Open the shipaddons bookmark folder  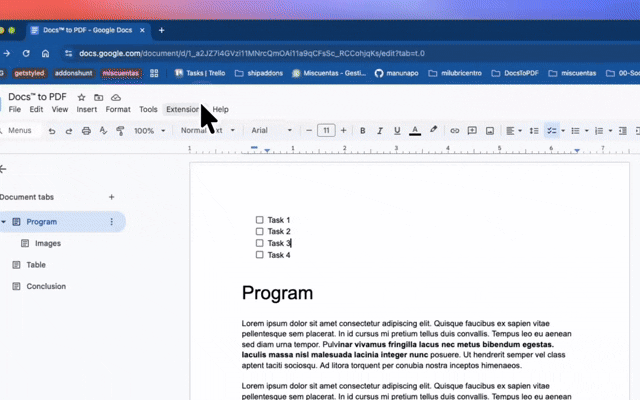[x=259, y=73]
